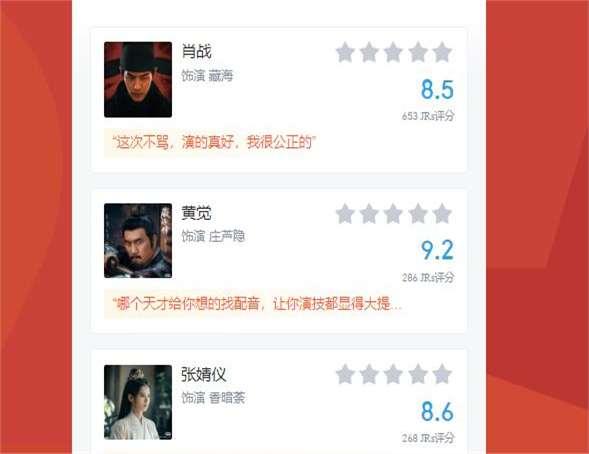
Task: Click the 8.5 score for 肖战
Action: tap(437, 89)
